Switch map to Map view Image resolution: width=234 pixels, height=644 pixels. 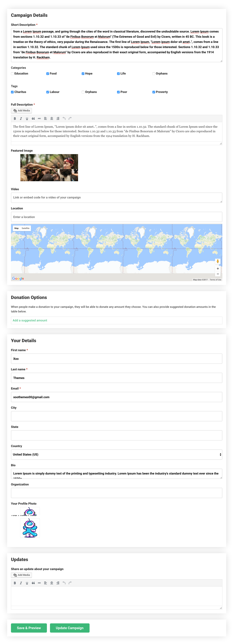[x=17, y=228]
